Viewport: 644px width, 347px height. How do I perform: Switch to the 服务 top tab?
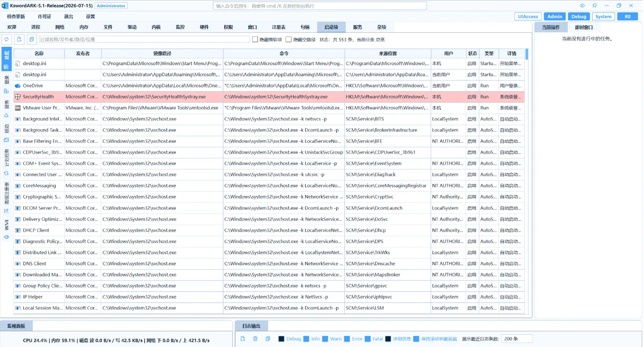click(x=358, y=27)
